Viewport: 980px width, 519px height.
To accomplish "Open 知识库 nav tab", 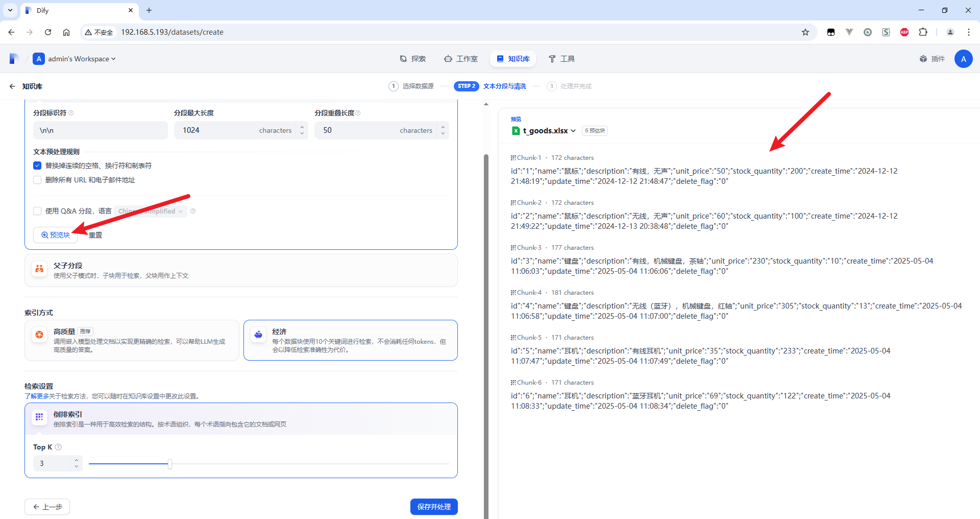I will click(x=513, y=59).
